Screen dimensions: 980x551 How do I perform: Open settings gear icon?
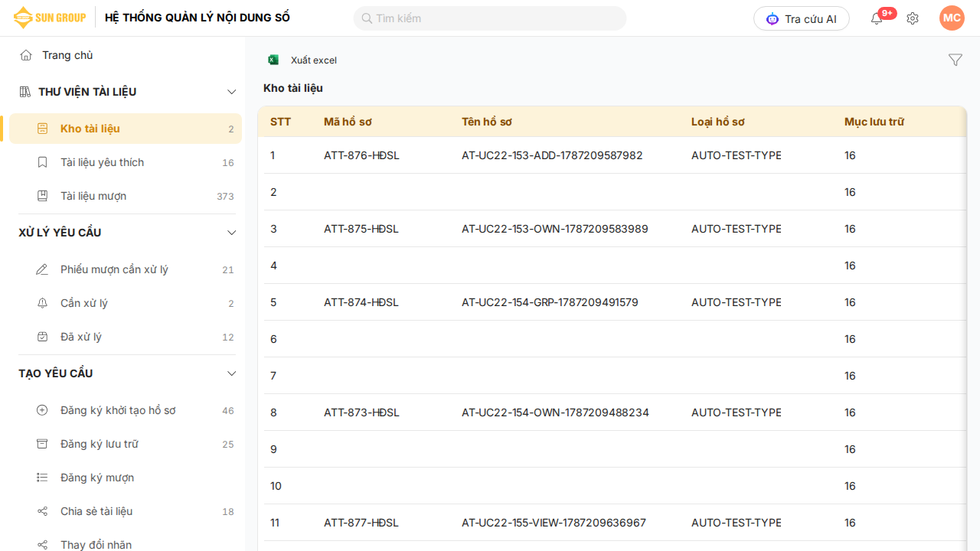[913, 18]
